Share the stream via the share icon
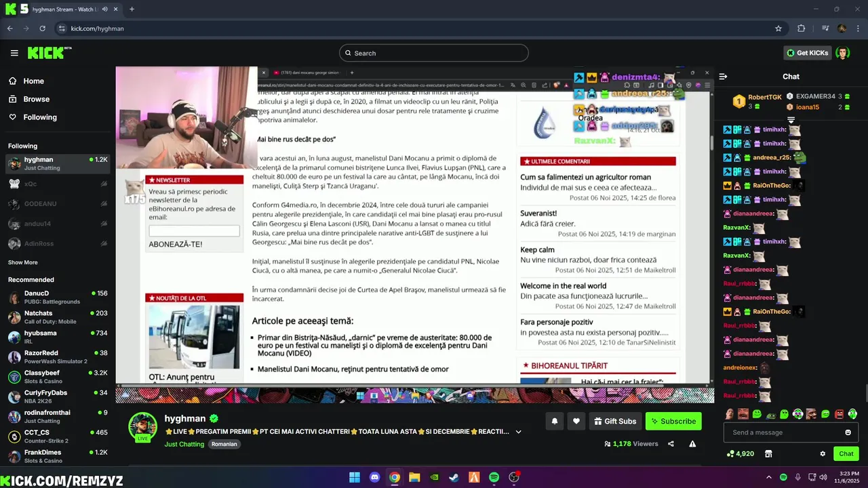The height and width of the screenshot is (488, 868). 671,444
